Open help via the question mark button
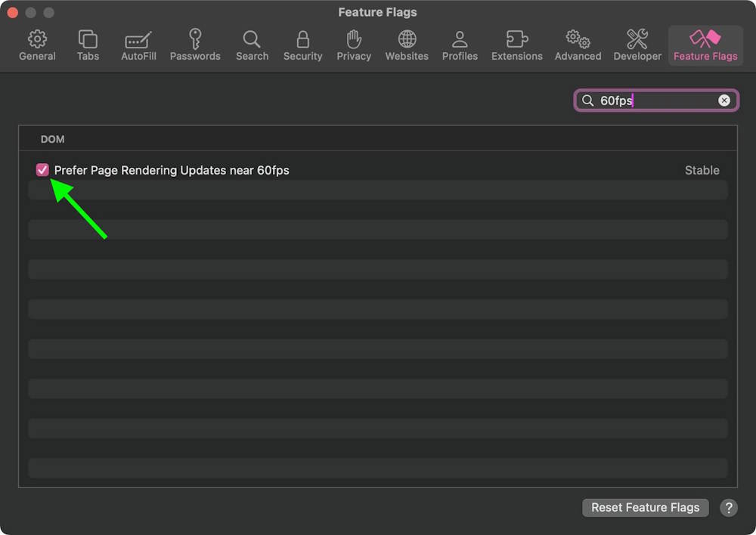756x535 pixels. [x=728, y=507]
